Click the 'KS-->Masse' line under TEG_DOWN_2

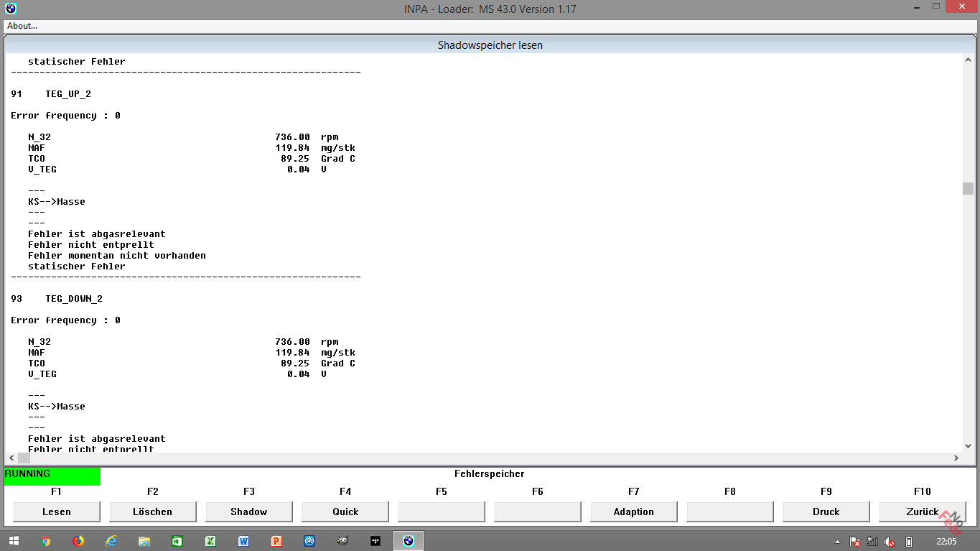pyautogui.click(x=57, y=407)
